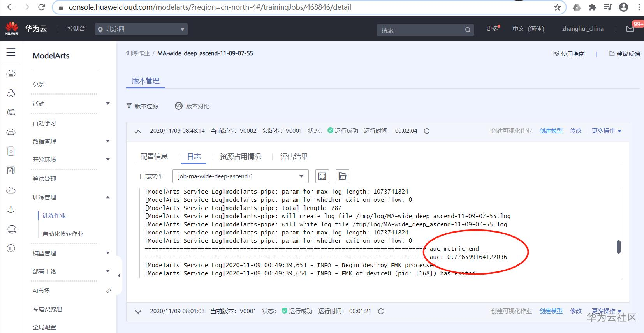644x333 pixels.
Task: Open the messages envelope icon
Action: 630,29
